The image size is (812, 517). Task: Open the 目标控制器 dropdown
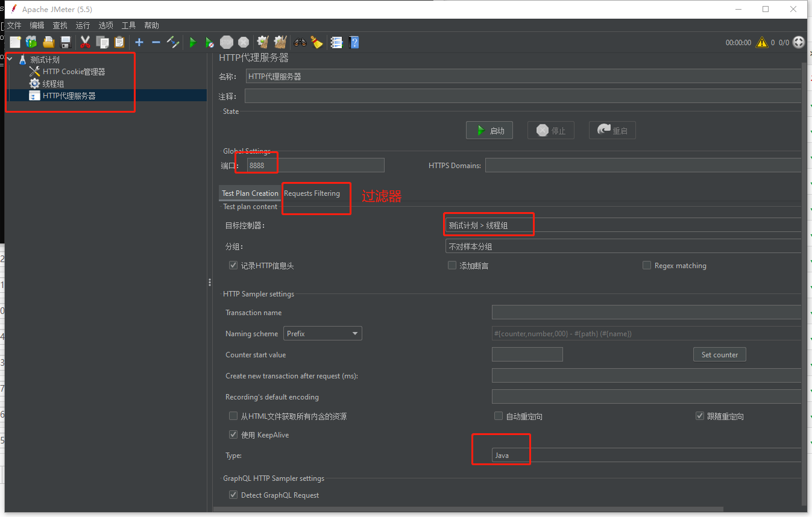click(x=623, y=225)
